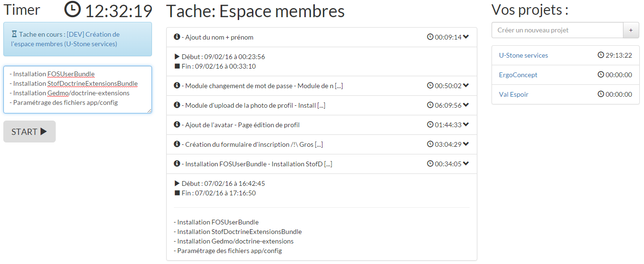644x264 pixels.
Task: Click the plus button to add project
Action: [x=631, y=30]
